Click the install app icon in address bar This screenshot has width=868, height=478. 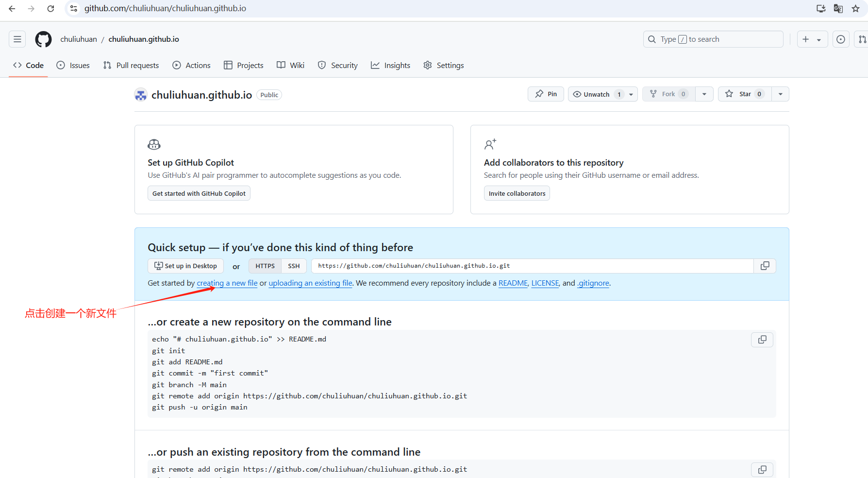click(x=821, y=9)
